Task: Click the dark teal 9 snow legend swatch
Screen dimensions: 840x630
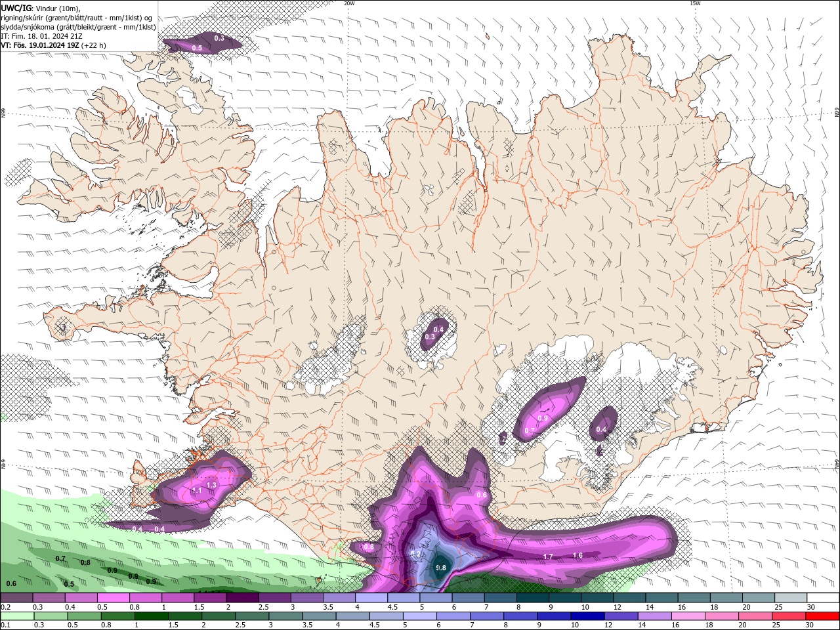Action: [x=565, y=598]
